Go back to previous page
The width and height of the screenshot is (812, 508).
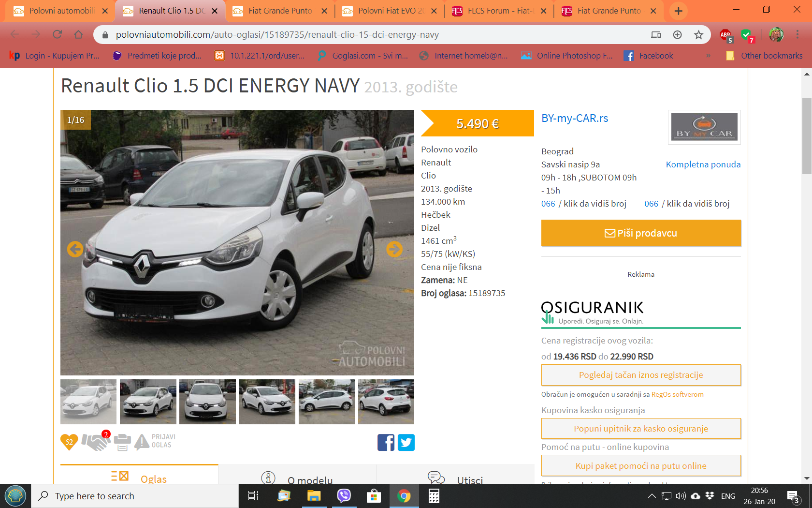click(x=14, y=34)
